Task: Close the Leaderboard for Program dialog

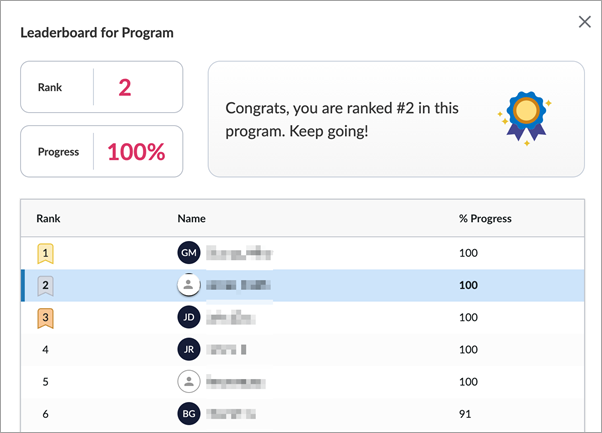Action: 585,22
